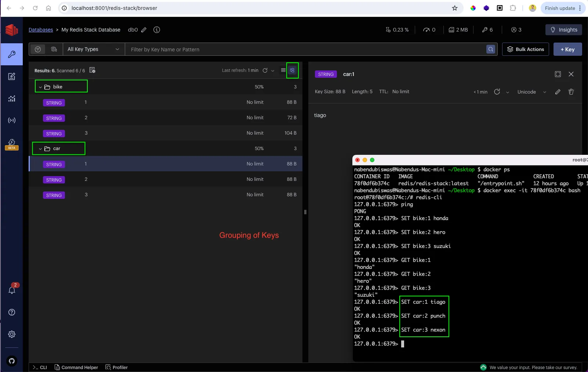Edit the car:1 value with pencil icon
This screenshot has width=588, height=372.
(x=558, y=92)
